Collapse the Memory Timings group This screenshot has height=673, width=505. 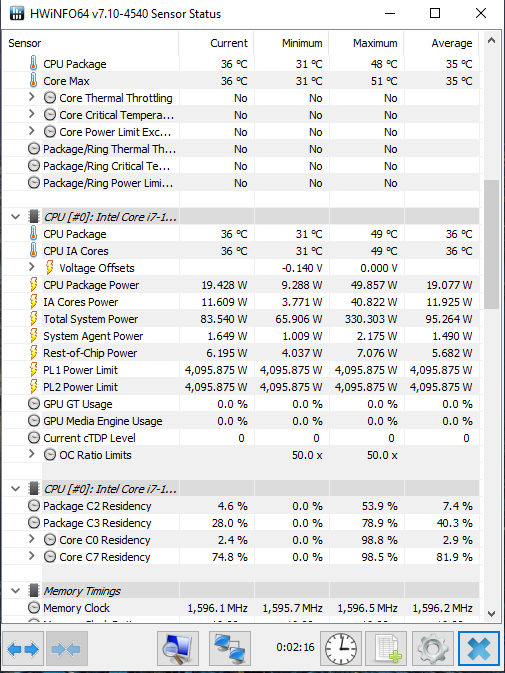pyautogui.click(x=16, y=591)
